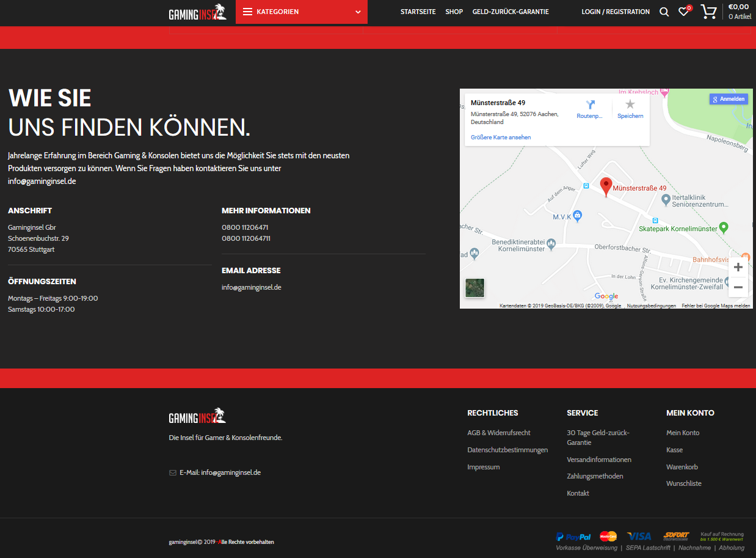
Task: Open Datenschutzbestimmungen footer link
Action: pyautogui.click(x=507, y=450)
